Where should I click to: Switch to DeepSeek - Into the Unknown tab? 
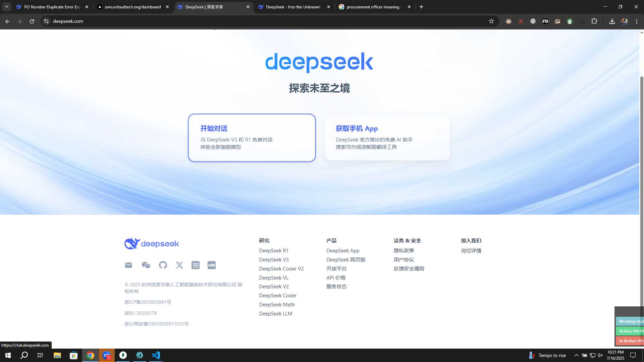point(293,7)
